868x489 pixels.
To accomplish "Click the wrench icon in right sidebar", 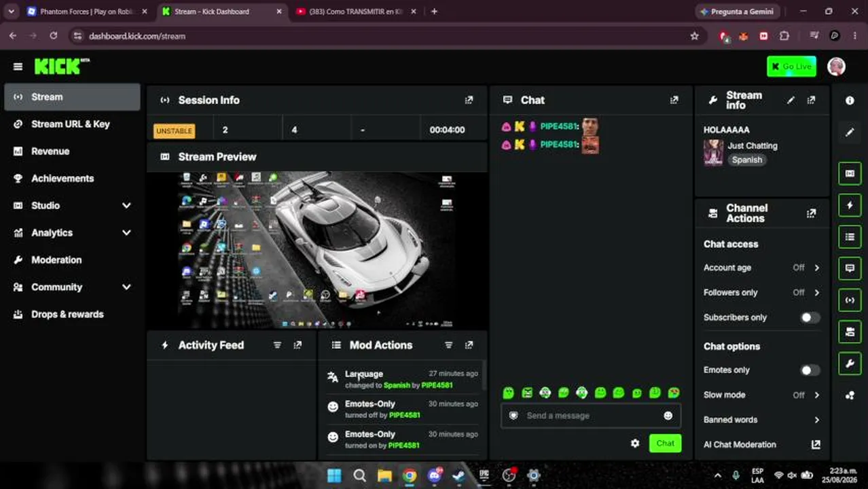I will point(850,364).
